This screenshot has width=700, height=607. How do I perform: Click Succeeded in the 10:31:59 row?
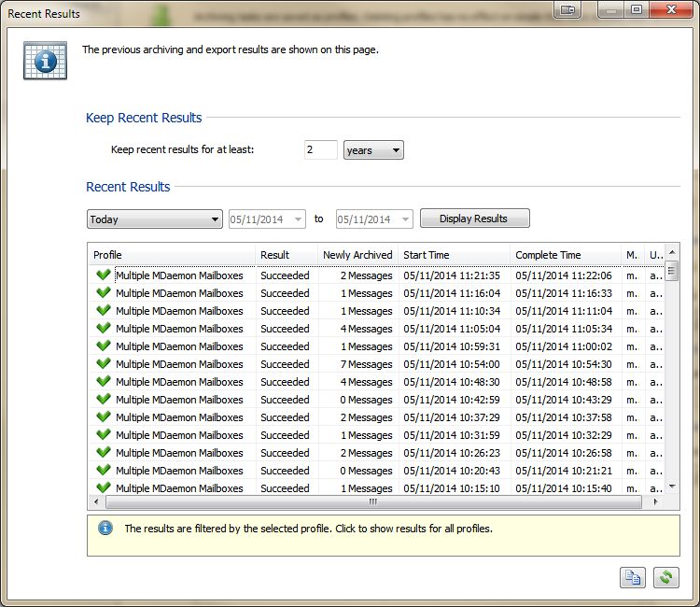285,435
